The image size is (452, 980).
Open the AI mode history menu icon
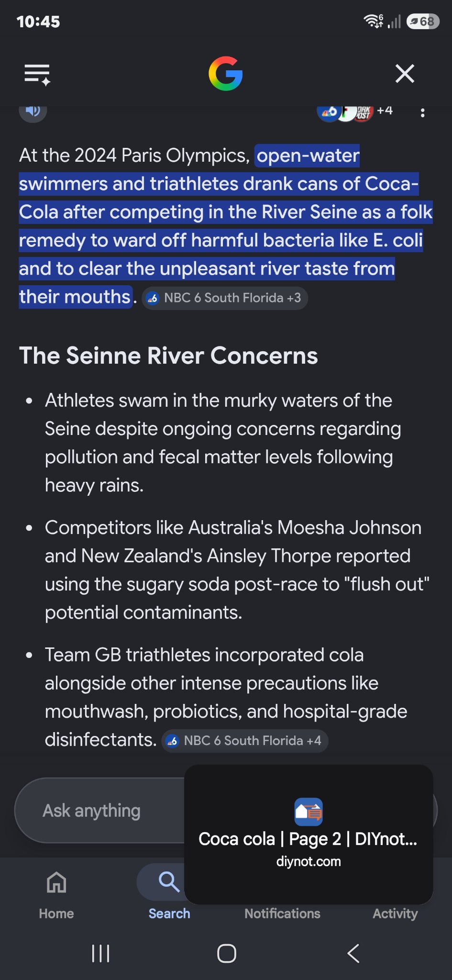click(37, 75)
